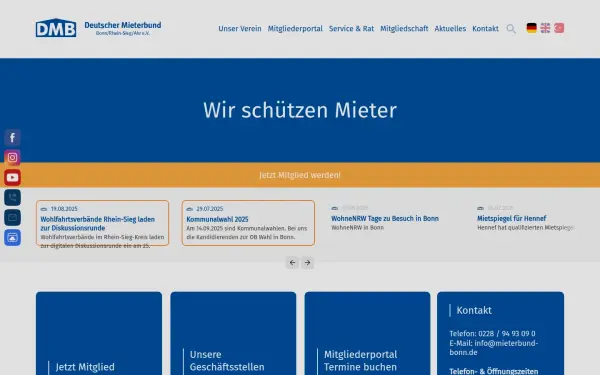600x375 pixels.
Task: Switch language via German flag
Action: (x=532, y=28)
